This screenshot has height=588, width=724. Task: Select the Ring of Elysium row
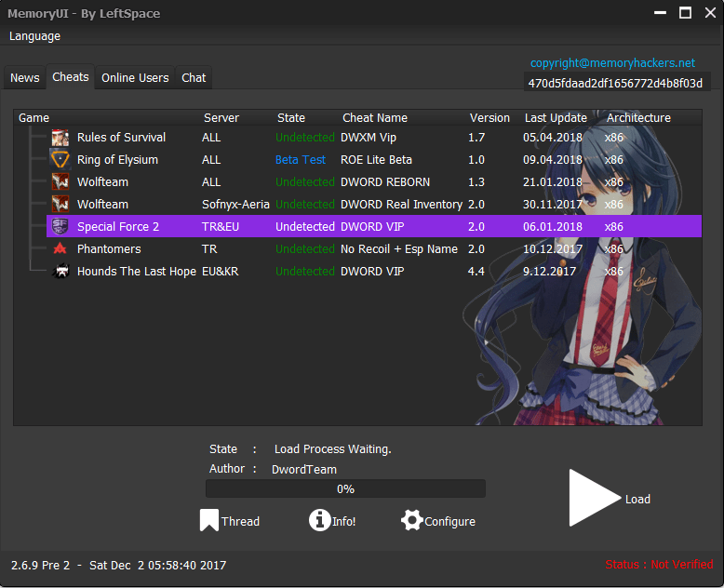(x=374, y=160)
